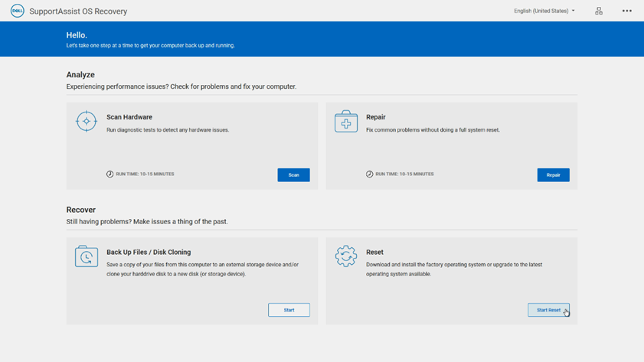The width and height of the screenshot is (644, 362).
Task: Click the Repair first-aid kit icon
Action: (x=346, y=122)
